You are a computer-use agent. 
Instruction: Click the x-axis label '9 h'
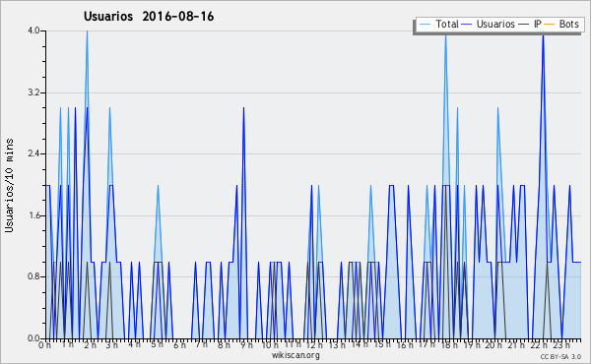click(246, 345)
